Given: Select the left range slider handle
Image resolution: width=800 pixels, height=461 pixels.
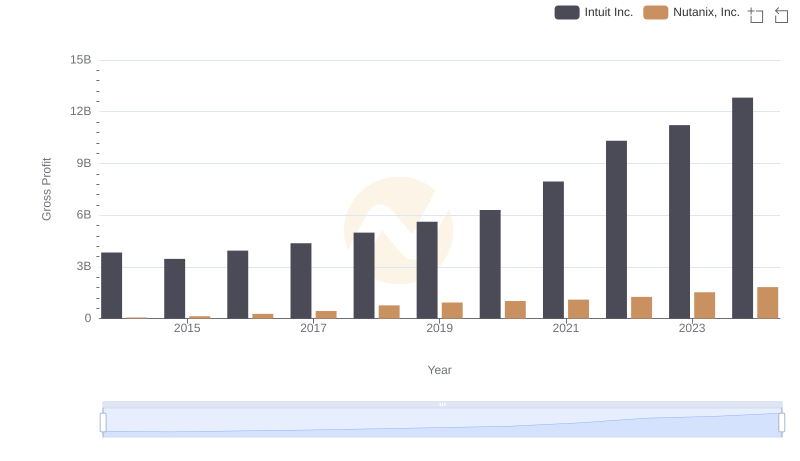Looking at the screenshot, I should tap(103, 423).
